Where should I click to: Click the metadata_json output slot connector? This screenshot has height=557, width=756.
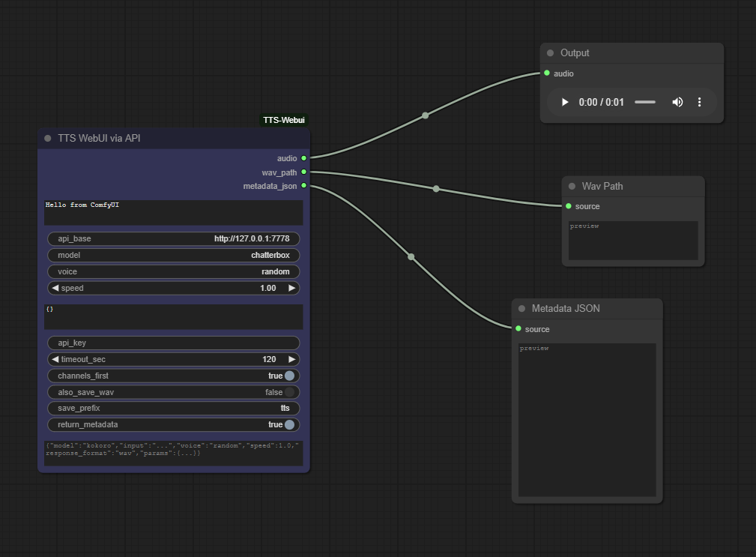point(303,186)
